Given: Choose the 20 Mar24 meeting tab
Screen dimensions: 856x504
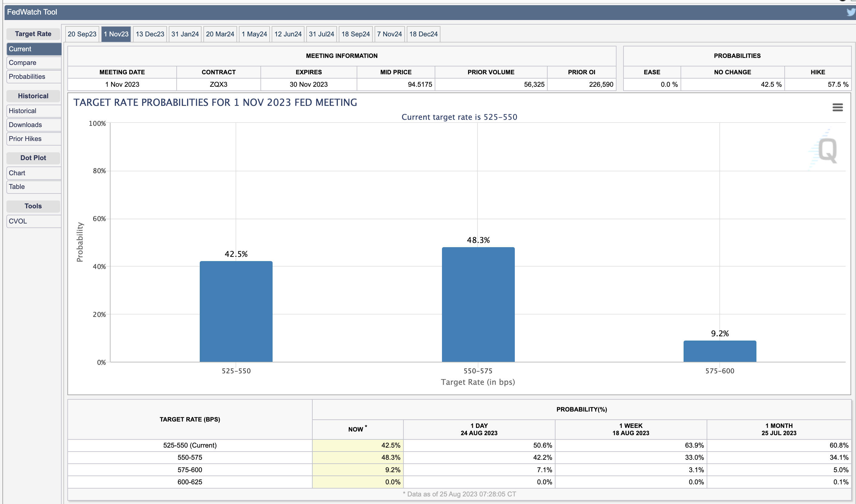Looking at the screenshot, I should click(220, 34).
